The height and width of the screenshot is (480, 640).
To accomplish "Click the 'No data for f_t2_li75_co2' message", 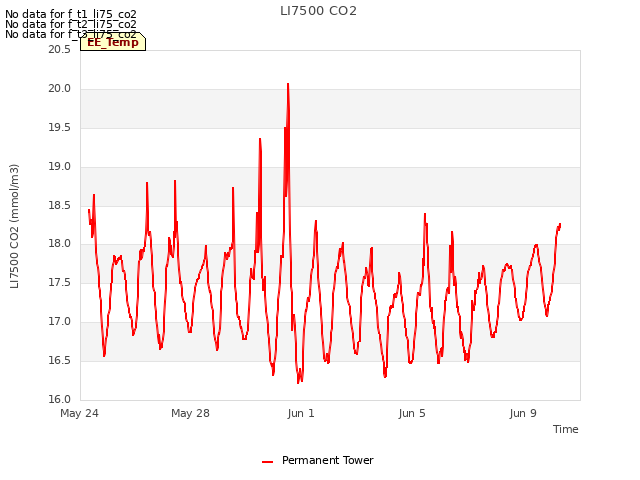I will [x=71, y=24].
